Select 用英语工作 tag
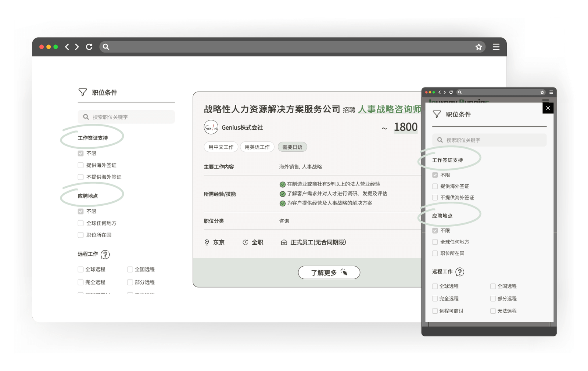Screen dimensions: 588x371 tap(257, 147)
